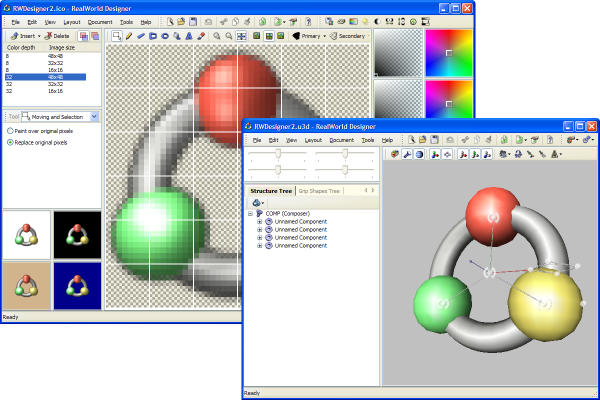The width and height of the screenshot is (600, 400).
Task: Select the selected 32-bit 48x48 image row
Action: pyautogui.click(x=45, y=77)
